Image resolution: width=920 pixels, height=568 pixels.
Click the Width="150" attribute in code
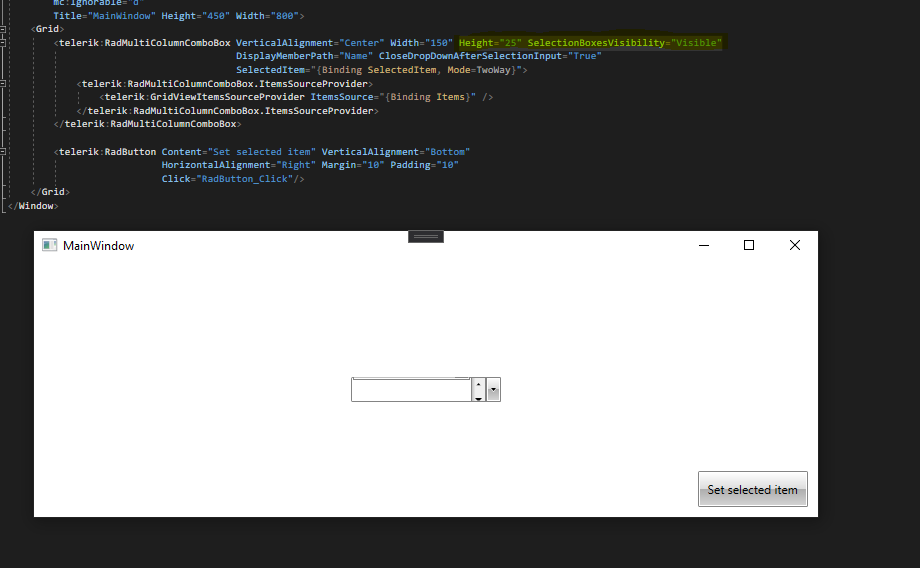421,43
